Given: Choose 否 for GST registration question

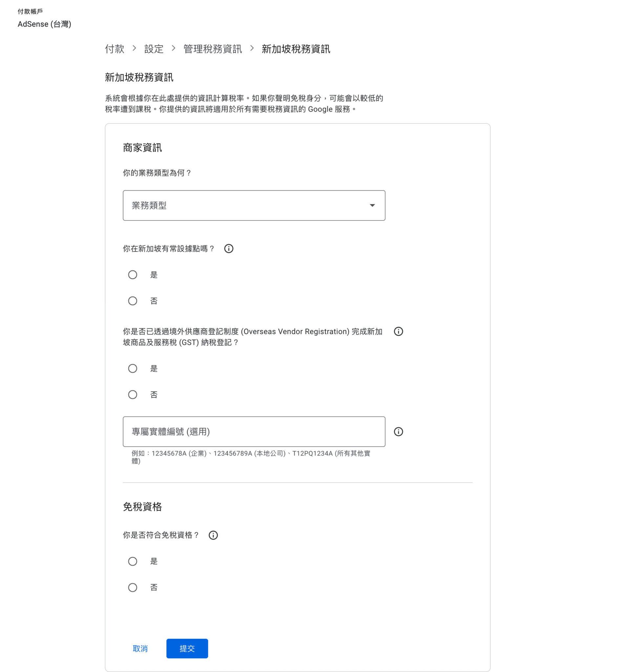Looking at the screenshot, I should coord(133,394).
